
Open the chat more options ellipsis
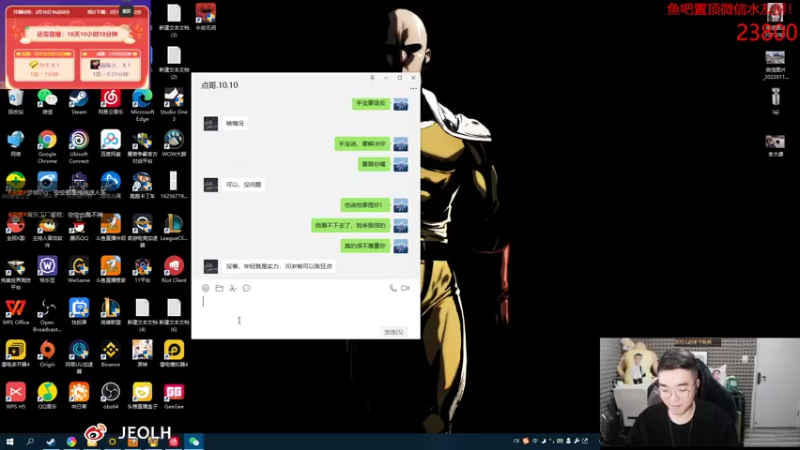413,88
